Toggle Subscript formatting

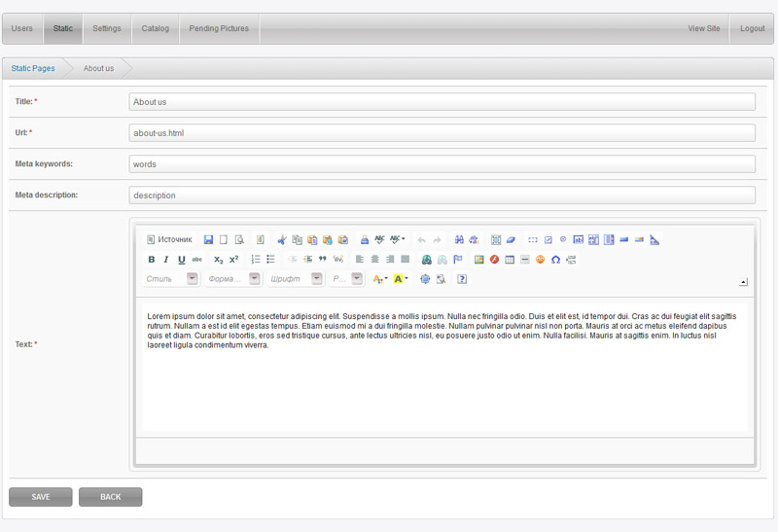(218, 260)
